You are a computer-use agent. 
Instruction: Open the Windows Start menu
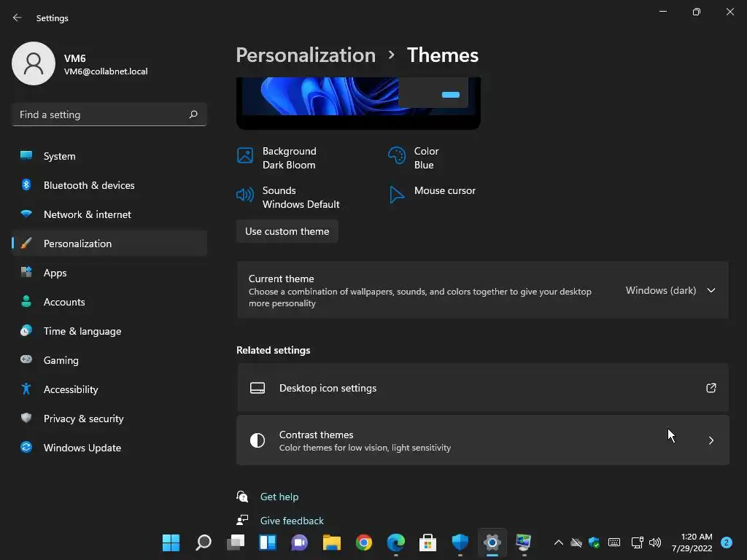[x=171, y=542]
